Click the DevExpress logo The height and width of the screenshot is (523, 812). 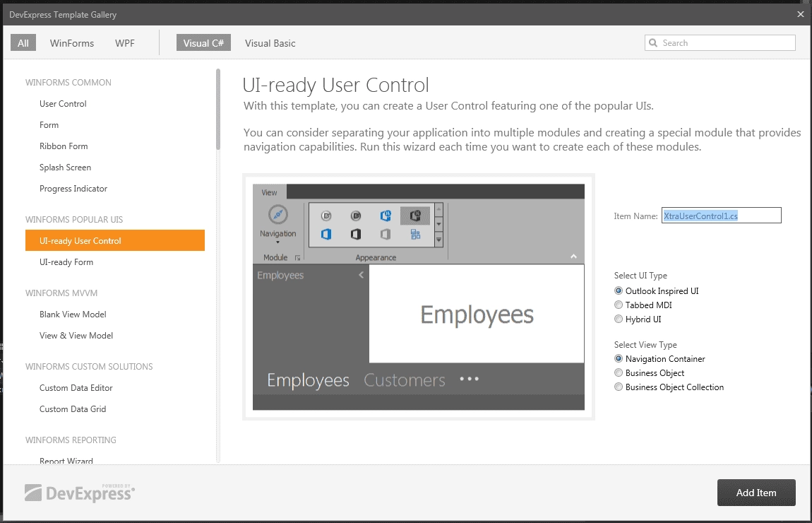[x=80, y=493]
